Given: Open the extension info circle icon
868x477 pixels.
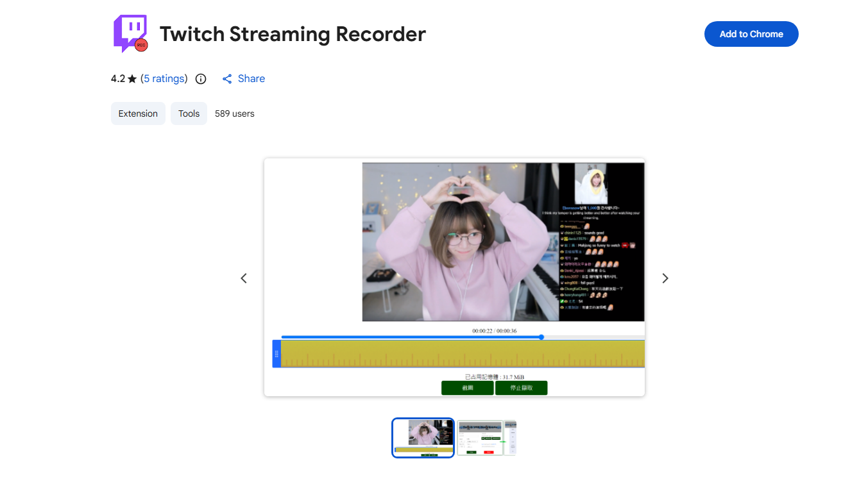Looking at the screenshot, I should [x=200, y=78].
